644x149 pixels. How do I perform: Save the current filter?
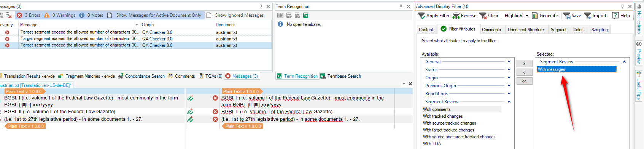[x=572, y=16]
